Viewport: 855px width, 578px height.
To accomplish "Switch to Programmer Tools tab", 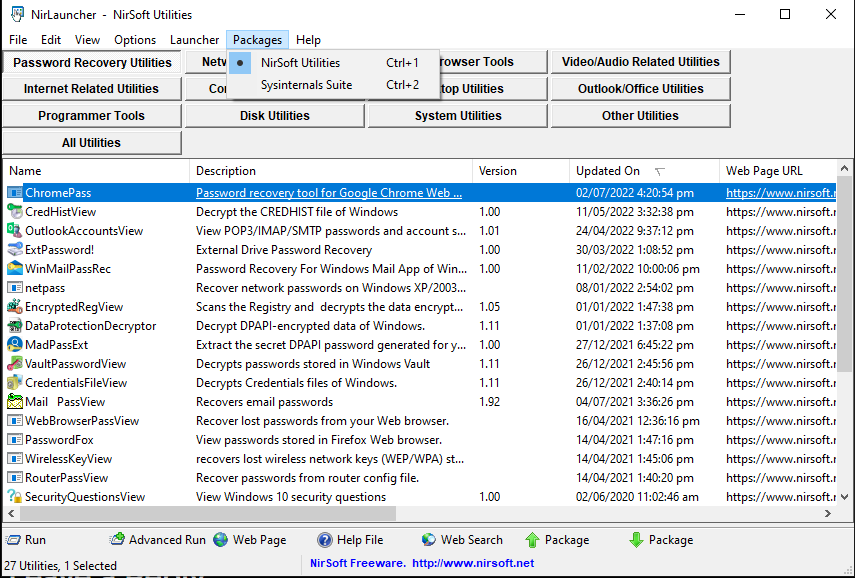I will point(91,116).
